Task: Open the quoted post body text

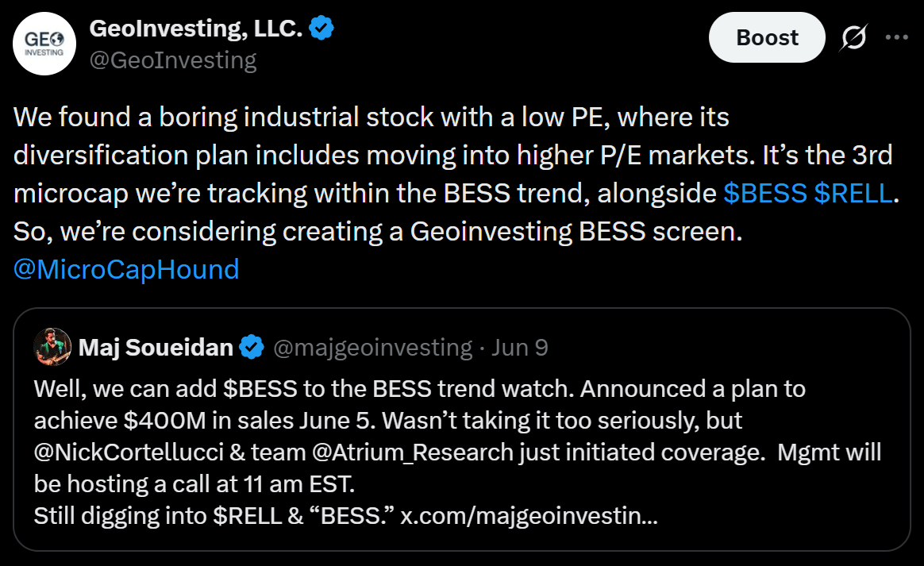Action: tap(458, 452)
